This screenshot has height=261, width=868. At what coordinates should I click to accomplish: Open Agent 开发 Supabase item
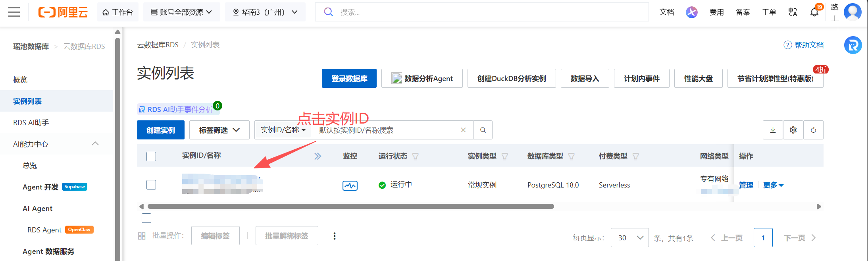pyautogui.click(x=55, y=187)
